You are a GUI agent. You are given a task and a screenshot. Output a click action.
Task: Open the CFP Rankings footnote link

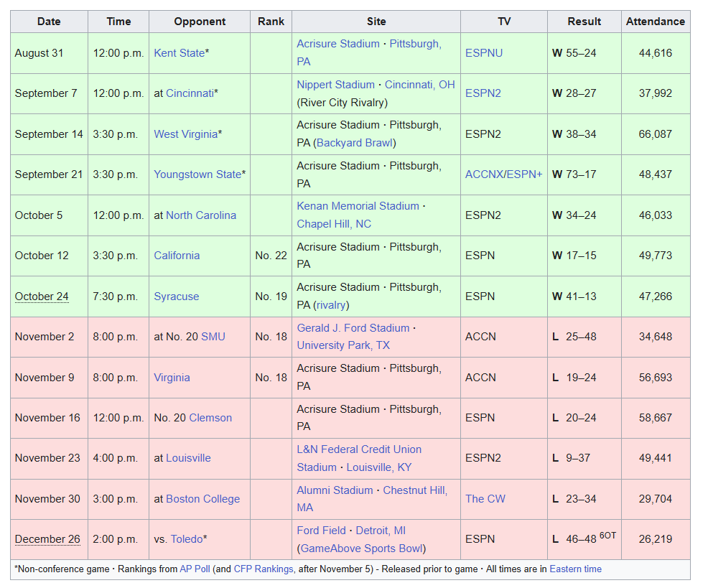coord(264,569)
